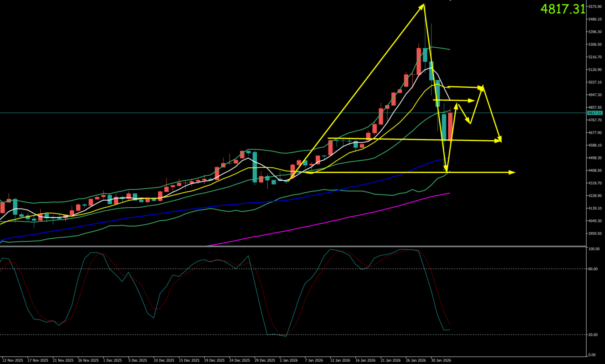
Task: Click the 80.00 oscillator level label
Action: tap(593, 269)
